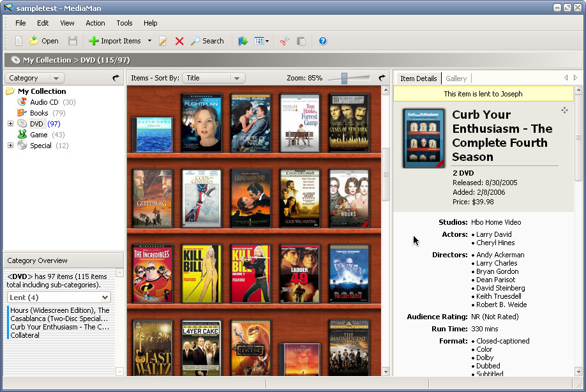This screenshot has height=392, width=586.
Task: Select the DVD category
Action: 36,124
